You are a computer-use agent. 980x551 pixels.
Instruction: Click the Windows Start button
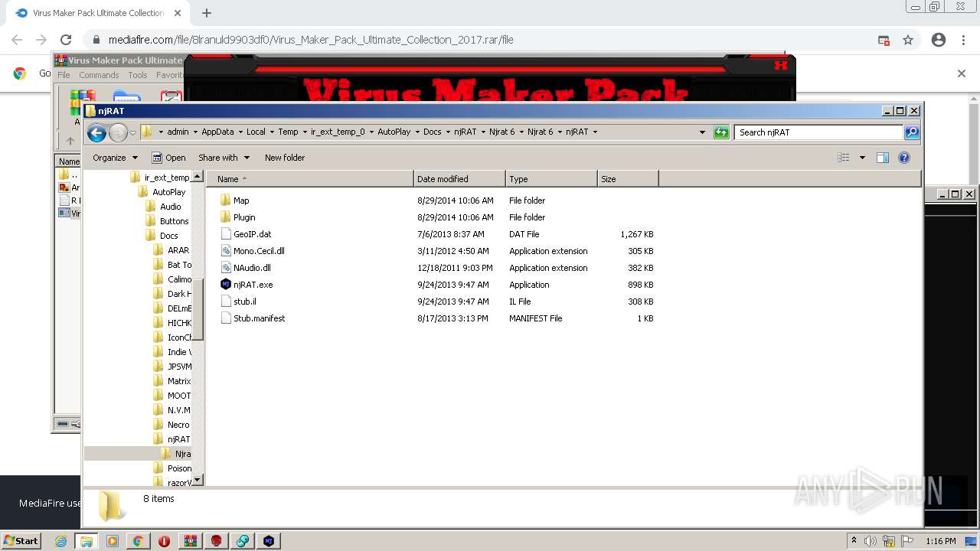pyautogui.click(x=21, y=540)
